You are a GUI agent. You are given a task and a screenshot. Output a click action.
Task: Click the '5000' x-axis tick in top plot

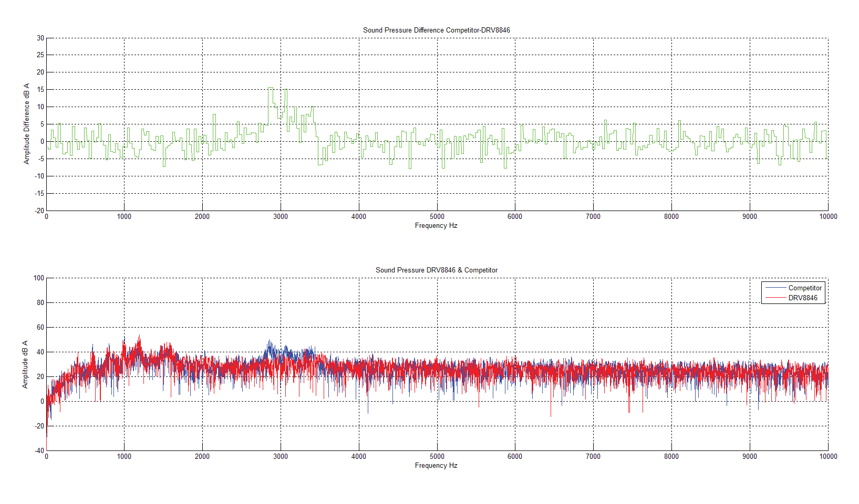pyautogui.click(x=437, y=216)
